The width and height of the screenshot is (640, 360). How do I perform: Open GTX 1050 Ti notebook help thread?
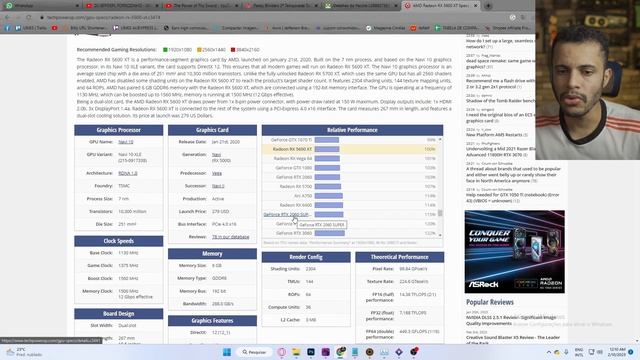click(x=513, y=198)
